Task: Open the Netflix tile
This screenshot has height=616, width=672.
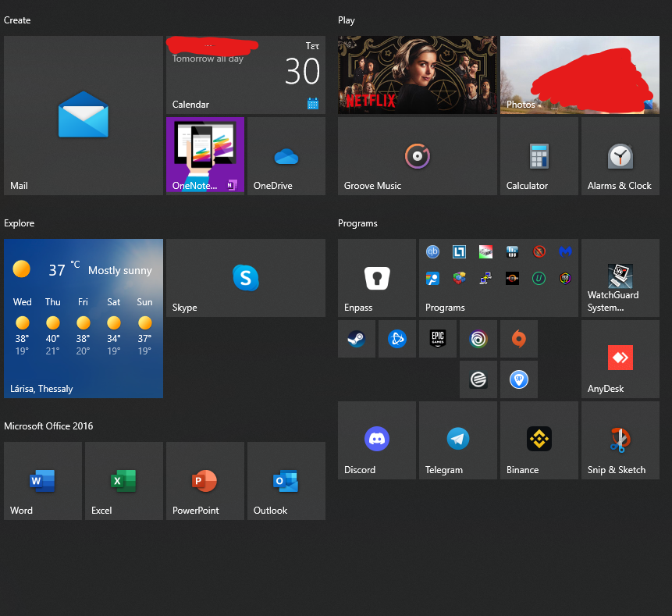Action: click(x=418, y=75)
